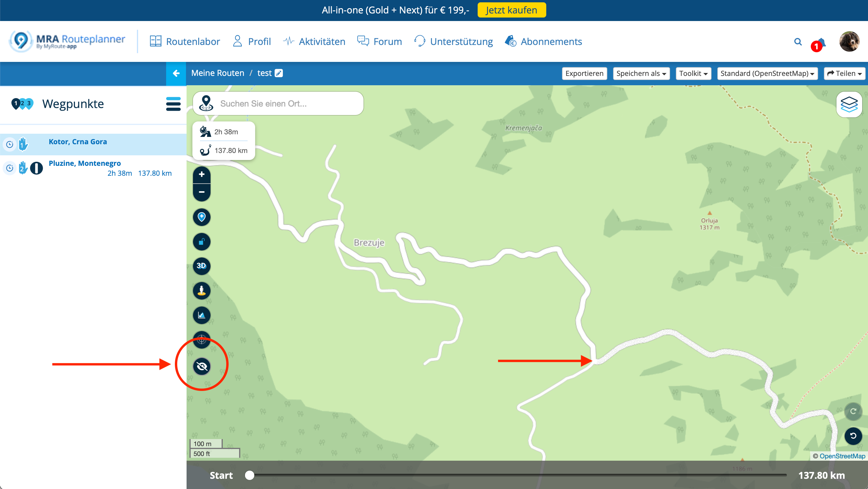Open the Standard (OpenStreetMap) map selector

(767, 74)
